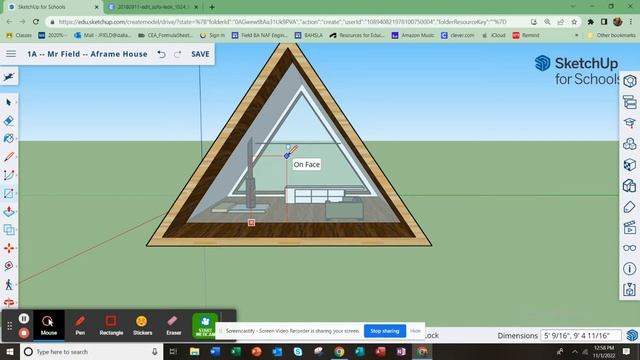Open the Tags panel
The height and width of the screenshot is (360, 640).
click(x=629, y=207)
